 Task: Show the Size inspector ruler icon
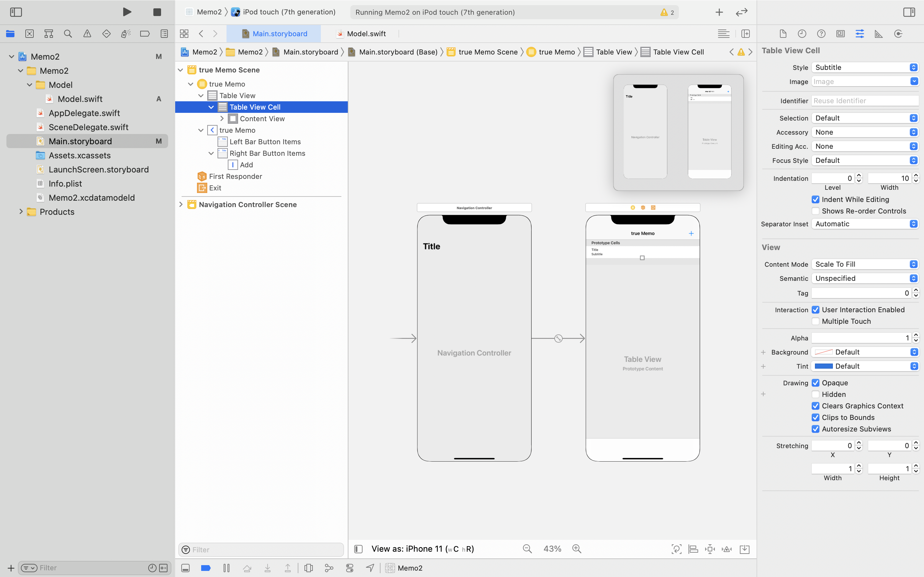tap(878, 34)
